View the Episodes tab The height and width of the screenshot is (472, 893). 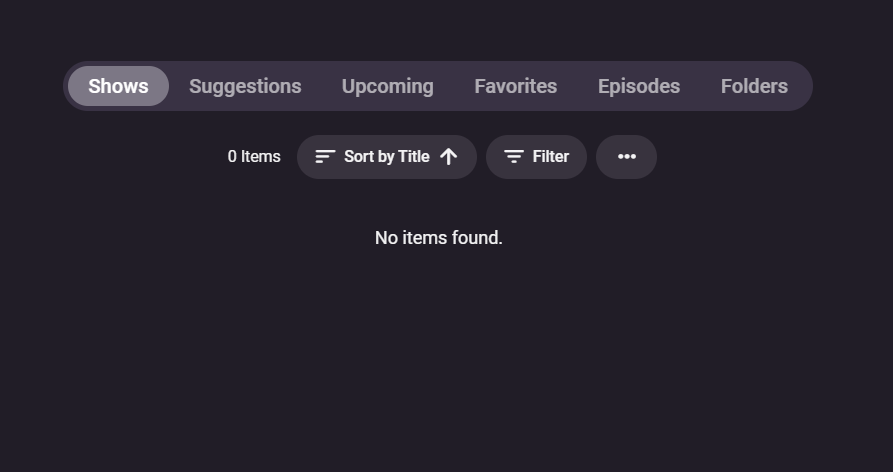click(x=639, y=86)
